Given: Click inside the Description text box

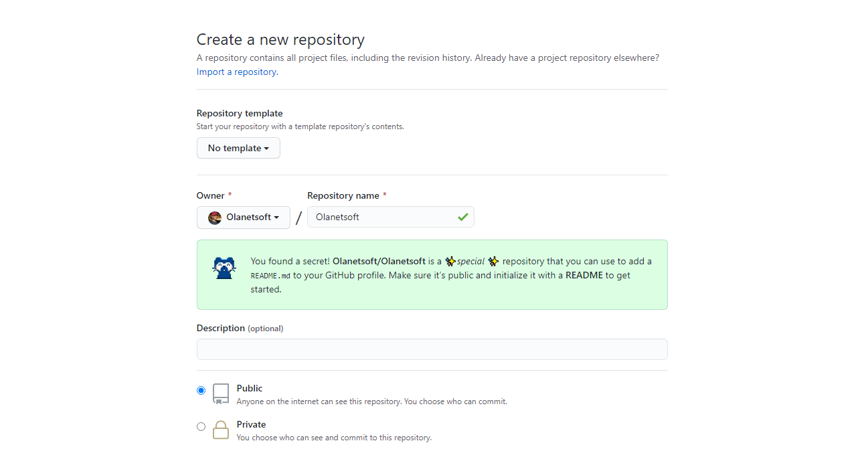Looking at the screenshot, I should click(x=432, y=349).
